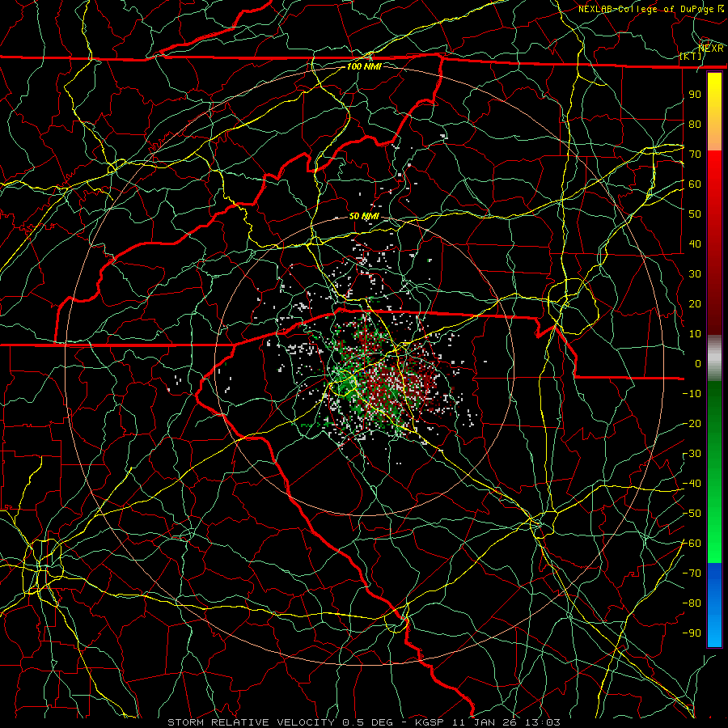The height and width of the screenshot is (728, 728).
Task: Pick the gray zero-velocity color bar segment
Action: point(714,358)
